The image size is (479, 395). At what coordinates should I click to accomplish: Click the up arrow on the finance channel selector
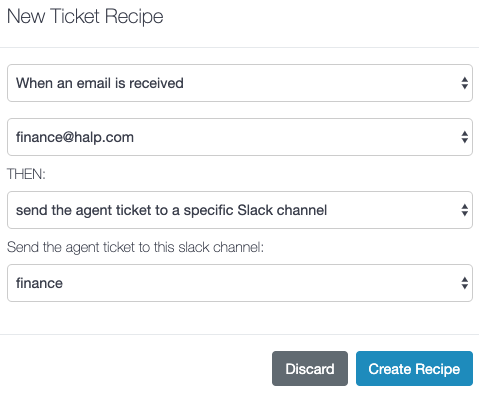pos(465,280)
